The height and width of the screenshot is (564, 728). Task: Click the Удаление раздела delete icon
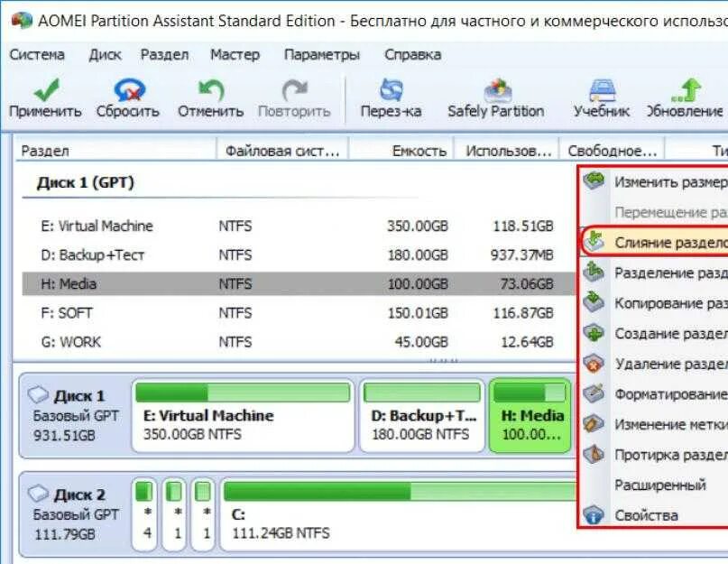click(594, 364)
